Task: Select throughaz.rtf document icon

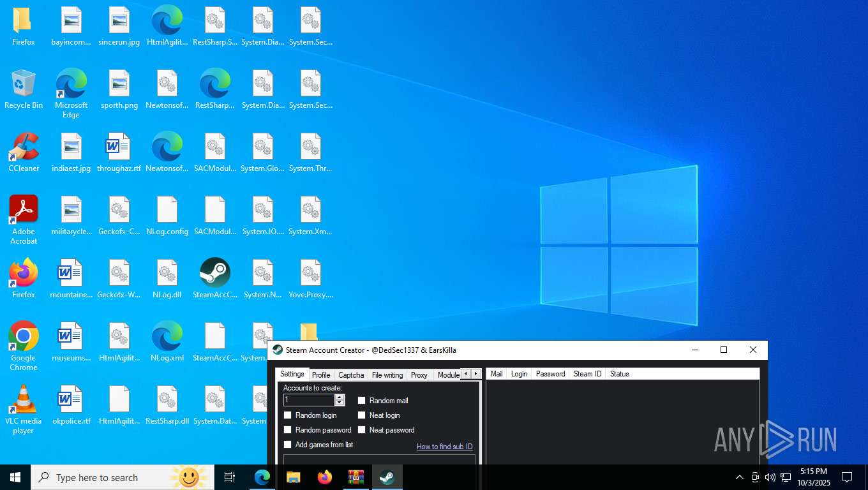Action: 119,153
